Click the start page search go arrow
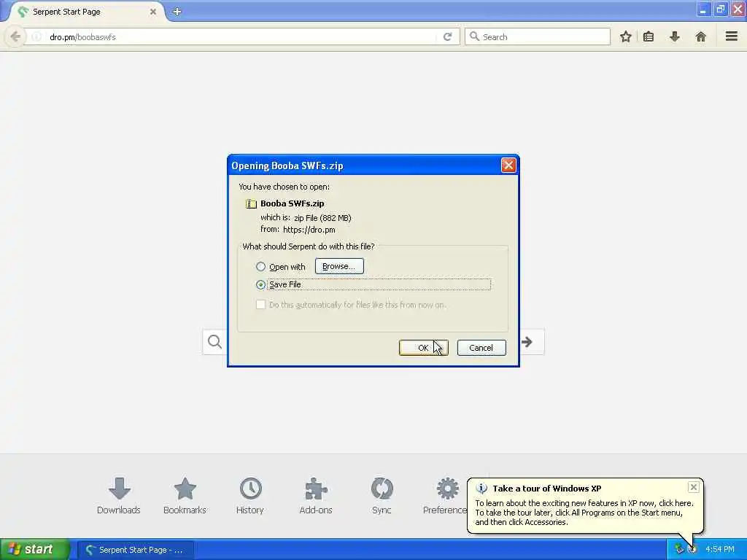Image resolution: width=747 pixels, height=560 pixels. tap(527, 342)
